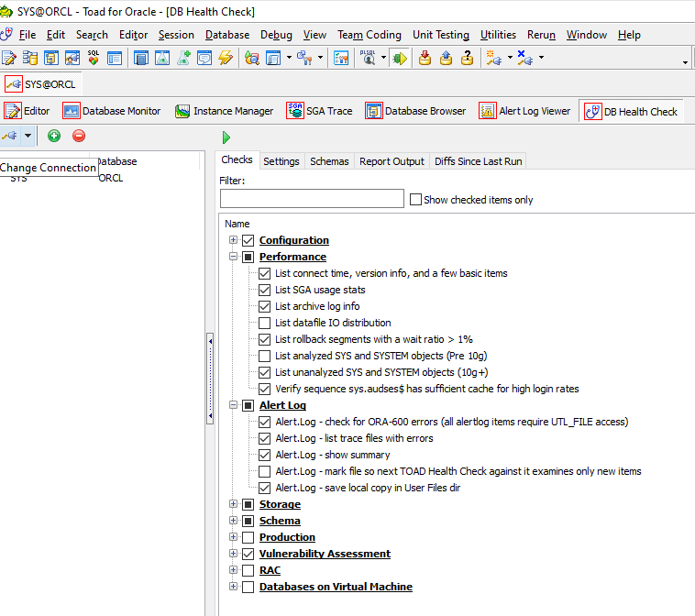Image resolution: width=695 pixels, height=616 pixels.
Task: Check Alert.Log mark file option
Action: pos(265,471)
